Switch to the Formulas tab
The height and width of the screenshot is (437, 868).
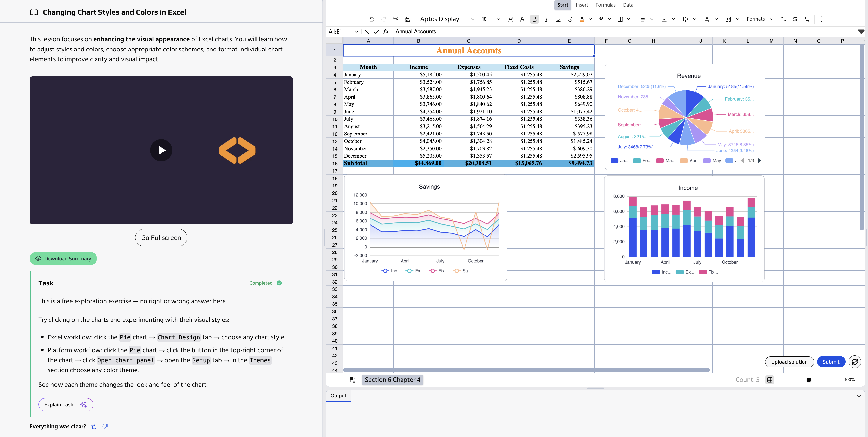605,5
